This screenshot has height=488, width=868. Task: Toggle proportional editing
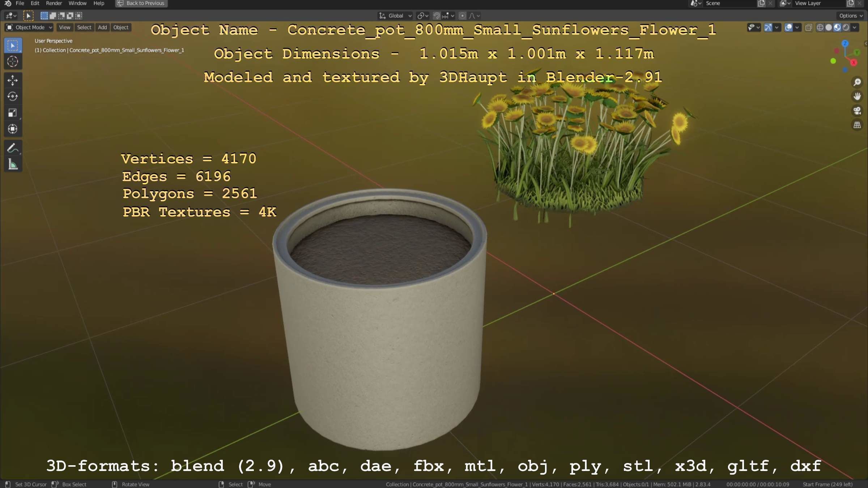coord(462,16)
